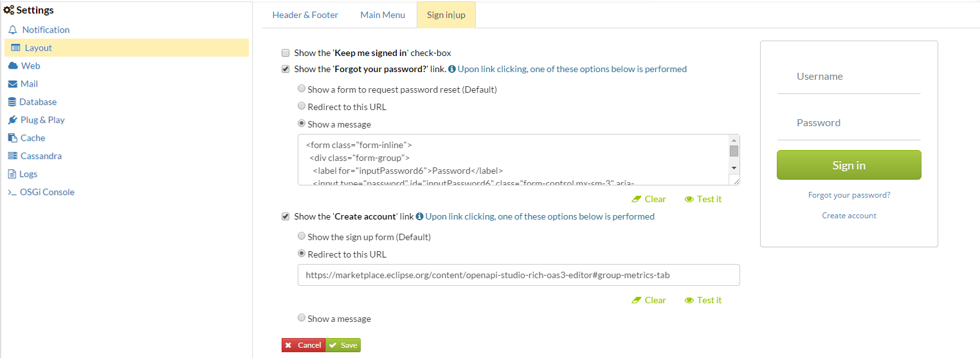This screenshot has width=980, height=358.
Task: Select 'Show the sign up form (Default)' radio
Action: pos(302,236)
